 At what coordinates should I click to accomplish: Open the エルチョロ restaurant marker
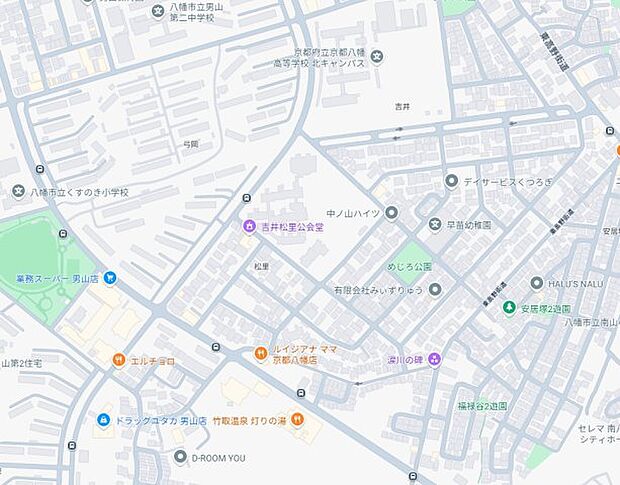119,360
